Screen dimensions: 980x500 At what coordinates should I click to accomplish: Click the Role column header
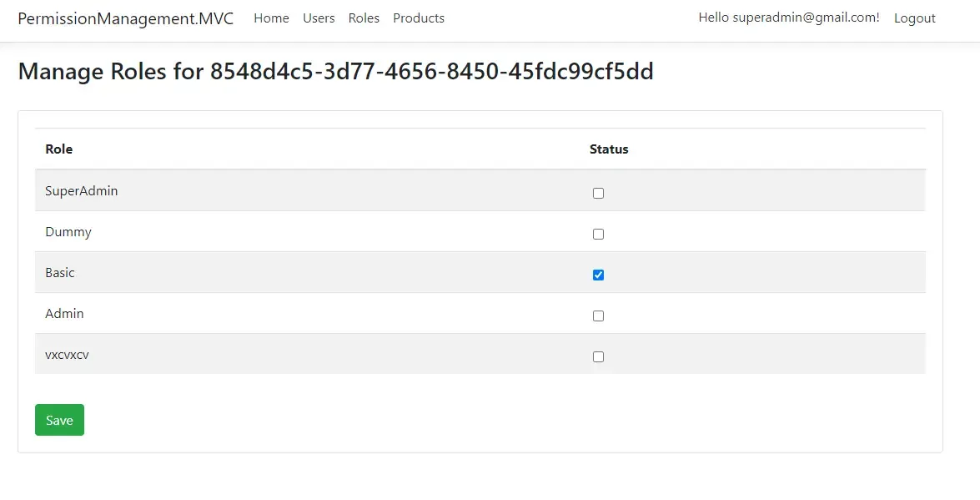tap(59, 149)
